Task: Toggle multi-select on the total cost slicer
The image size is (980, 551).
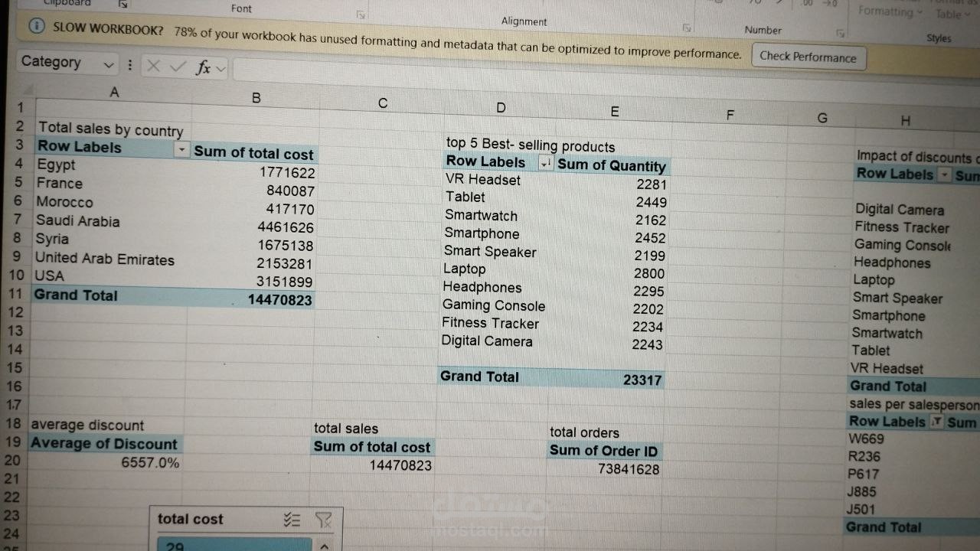Action: 292,520
